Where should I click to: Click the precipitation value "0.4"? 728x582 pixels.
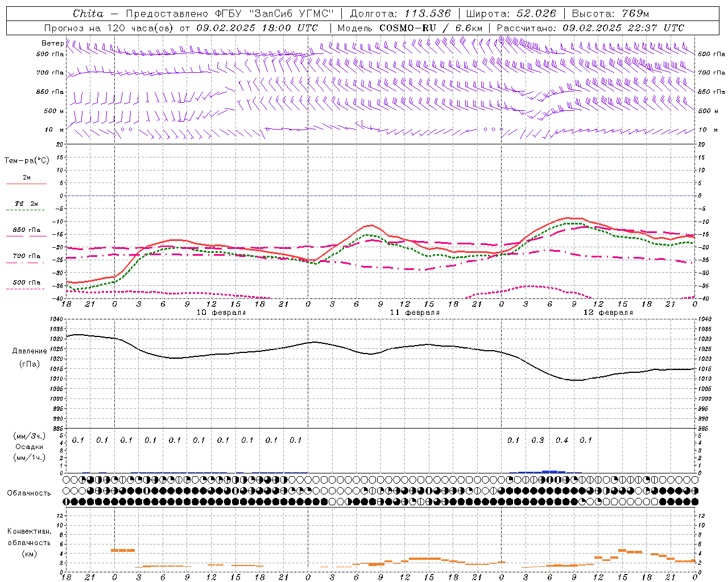click(562, 440)
